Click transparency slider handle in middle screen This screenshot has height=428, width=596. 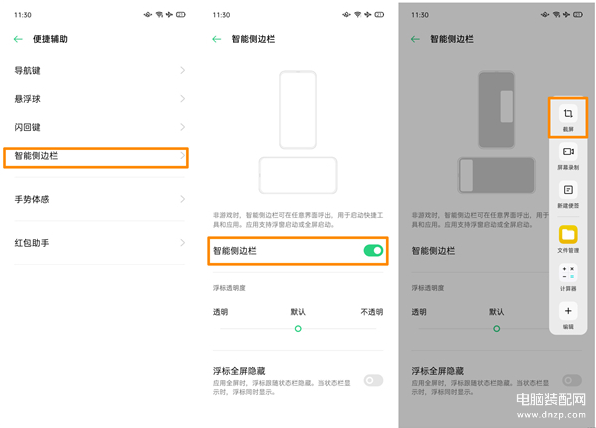pos(298,328)
